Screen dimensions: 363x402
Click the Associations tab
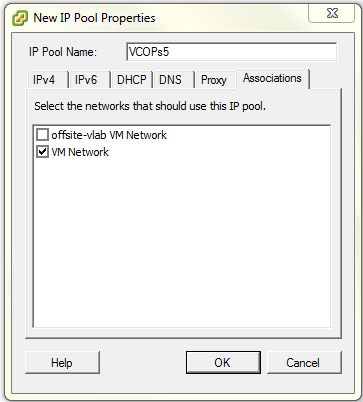(x=272, y=78)
